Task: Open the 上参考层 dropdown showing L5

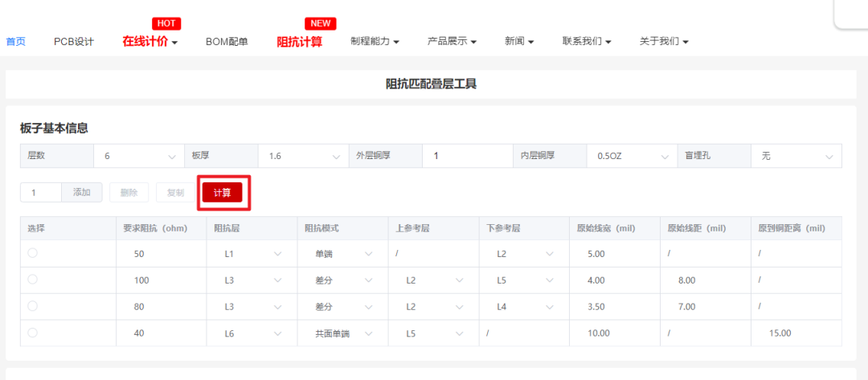Action: [x=434, y=333]
